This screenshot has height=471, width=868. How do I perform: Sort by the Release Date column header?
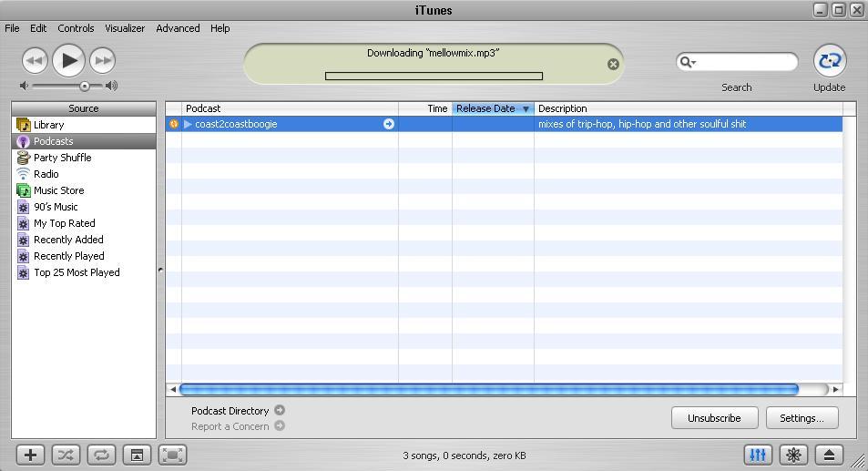[x=494, y=108]
